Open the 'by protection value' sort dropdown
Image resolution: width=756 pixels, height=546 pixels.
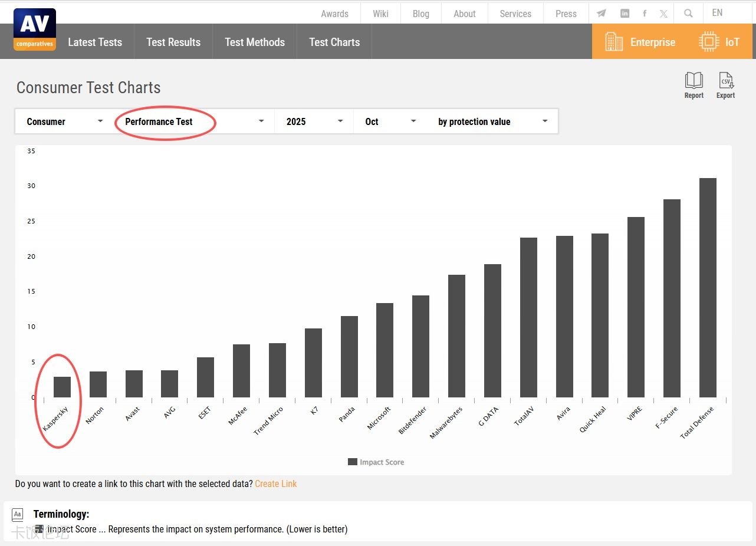coord(492,121)
